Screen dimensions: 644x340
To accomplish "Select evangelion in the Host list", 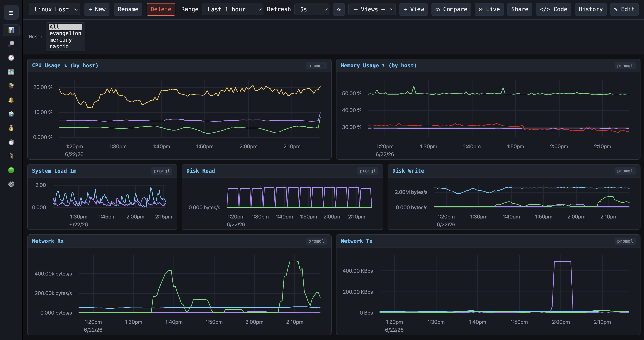I will point(65,33).
